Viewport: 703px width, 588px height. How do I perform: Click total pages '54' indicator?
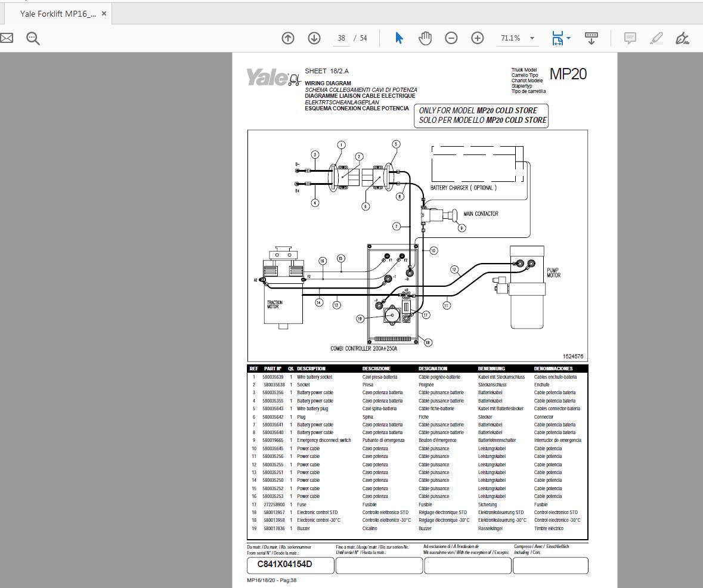click(363, 38)
